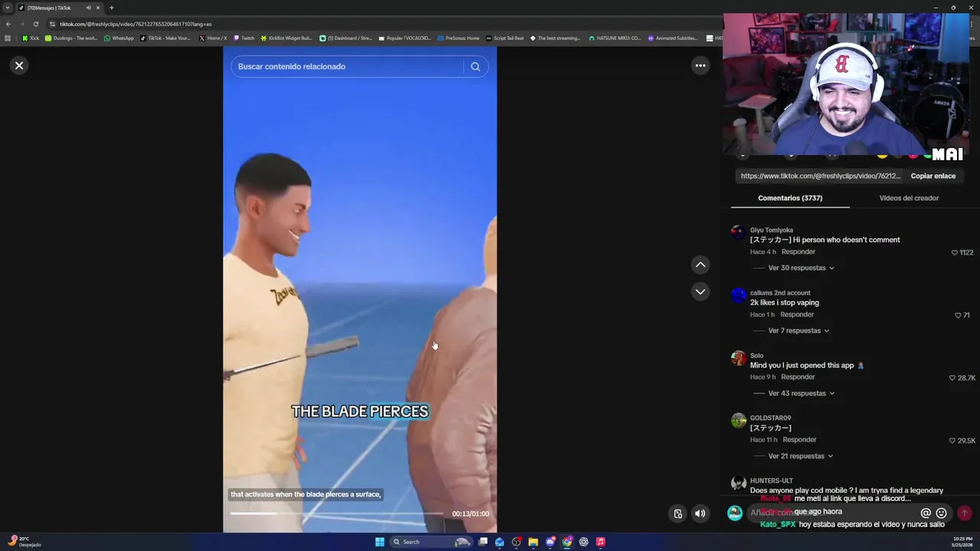The width and height of the screenshot is (980, 551).
Task: Open the taskbar clock showing 10:25 PM
Action: pyautogui.click(x=962, y=541)
